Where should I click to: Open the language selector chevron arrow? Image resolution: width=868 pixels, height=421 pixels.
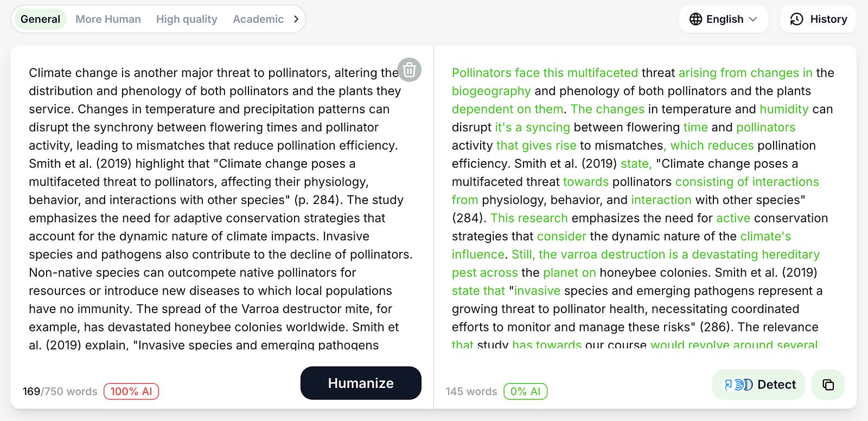pos(753,20)
